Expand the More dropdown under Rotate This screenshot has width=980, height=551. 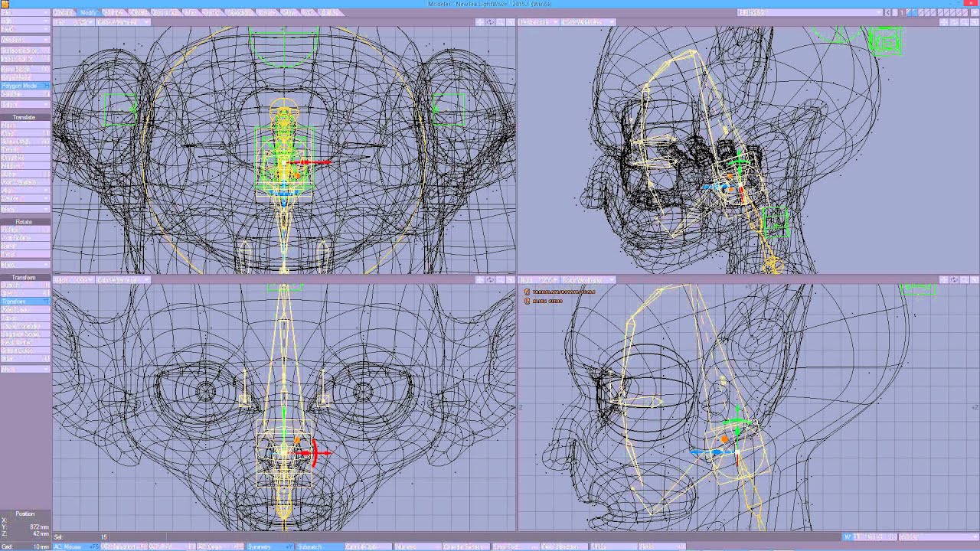click(26, 265)
